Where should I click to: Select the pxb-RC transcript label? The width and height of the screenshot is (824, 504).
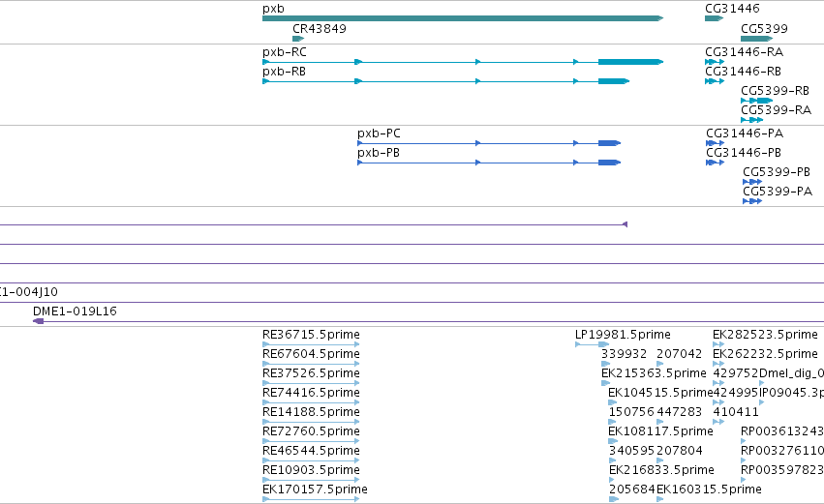pyautogui.click(x=285, y=52)
